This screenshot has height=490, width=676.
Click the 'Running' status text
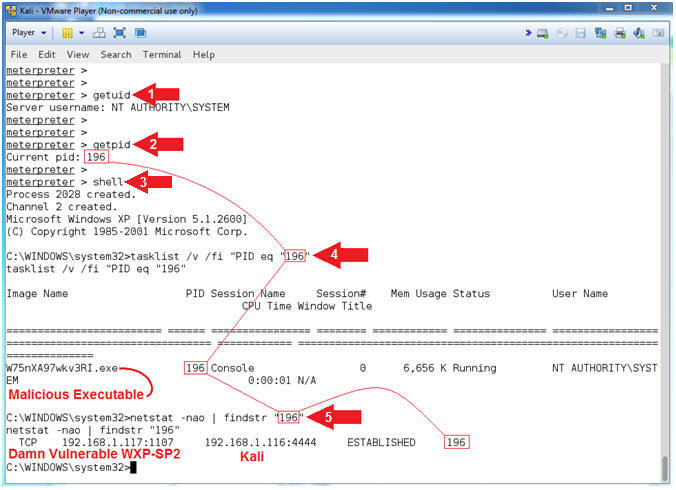pyautogui.click(x=474, y=368)
